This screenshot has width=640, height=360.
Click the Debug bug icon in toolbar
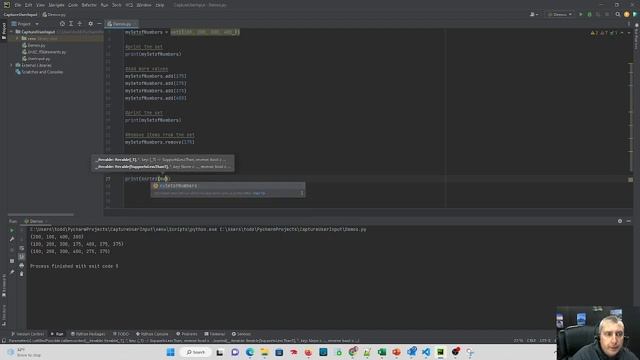click(589, 14)
